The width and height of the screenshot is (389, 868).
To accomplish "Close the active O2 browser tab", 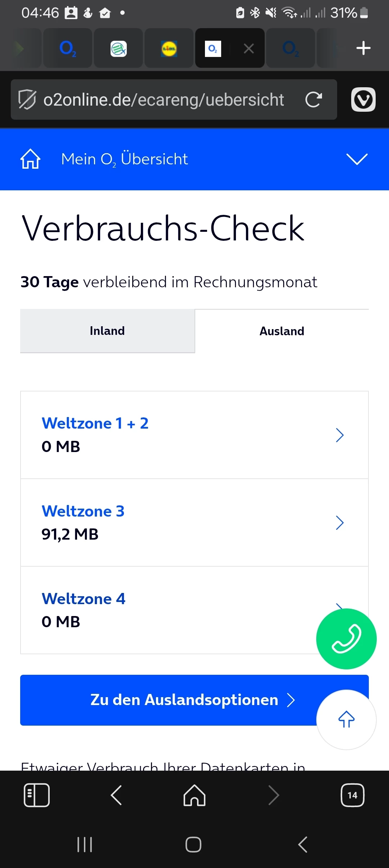I will pyautogui.click(x=249, y=48).
